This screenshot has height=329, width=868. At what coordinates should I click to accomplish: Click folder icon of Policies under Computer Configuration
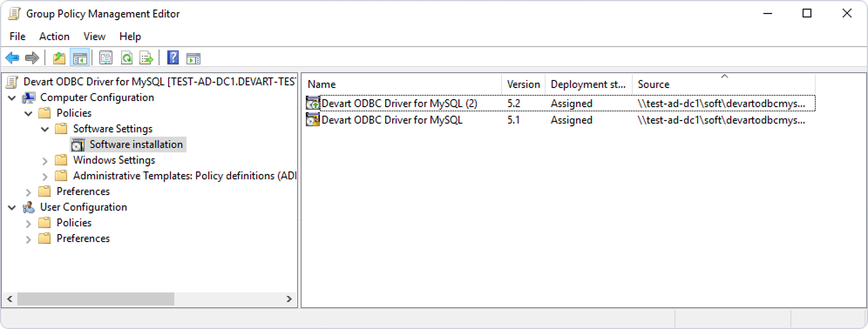tap(44, 113)
